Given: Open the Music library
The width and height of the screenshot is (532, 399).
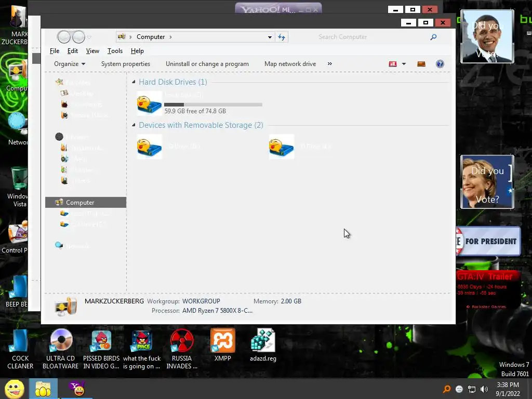Looking at the screenshot, I should point(74,159).
